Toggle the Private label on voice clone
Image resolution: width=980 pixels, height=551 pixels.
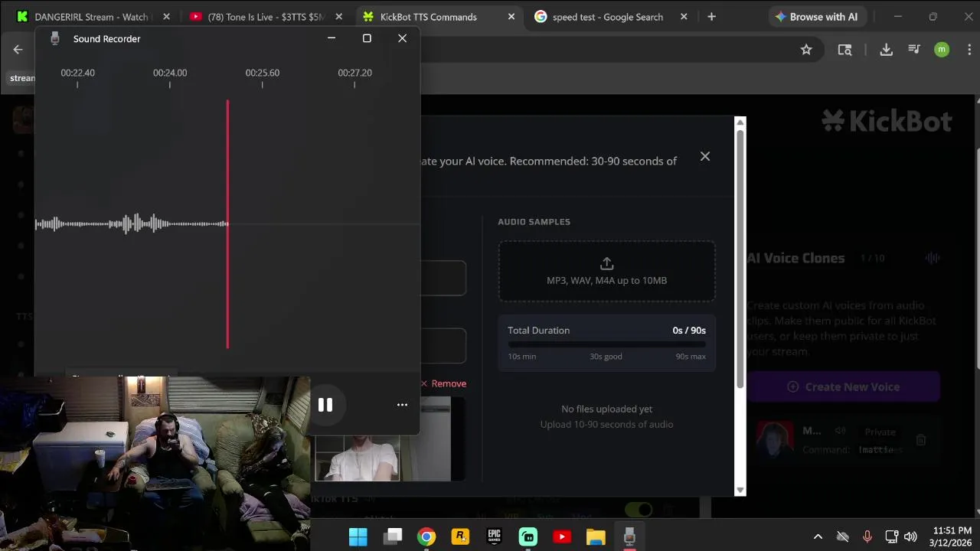coord(880,432)
